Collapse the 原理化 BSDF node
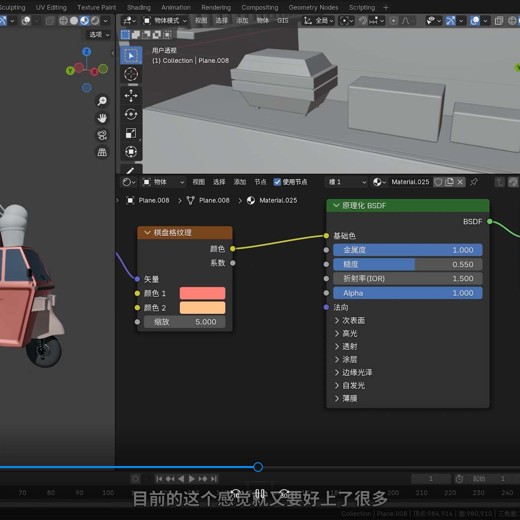The width and height of the screenshot is (520, 520). pyautogui.click(x=336, y=206)
